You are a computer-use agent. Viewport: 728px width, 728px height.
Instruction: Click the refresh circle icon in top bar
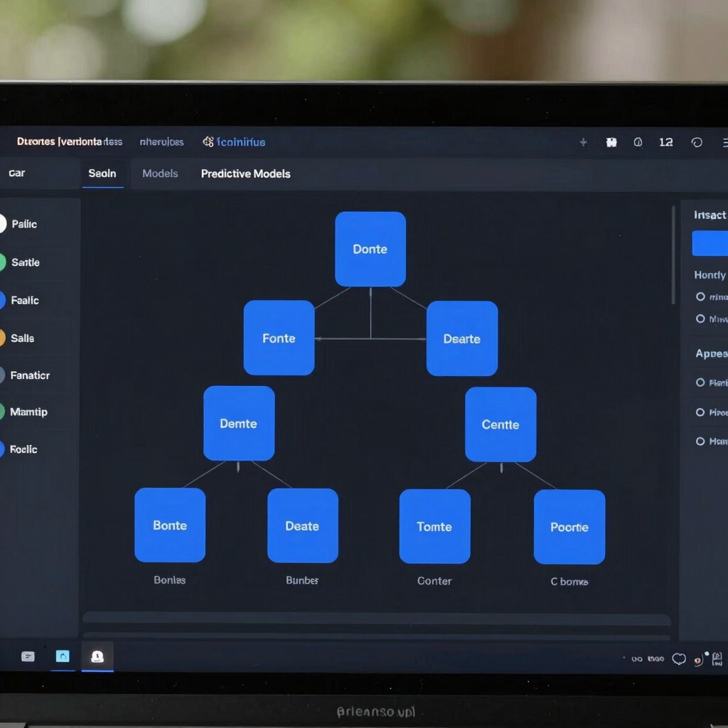click(x=697, y=142)
